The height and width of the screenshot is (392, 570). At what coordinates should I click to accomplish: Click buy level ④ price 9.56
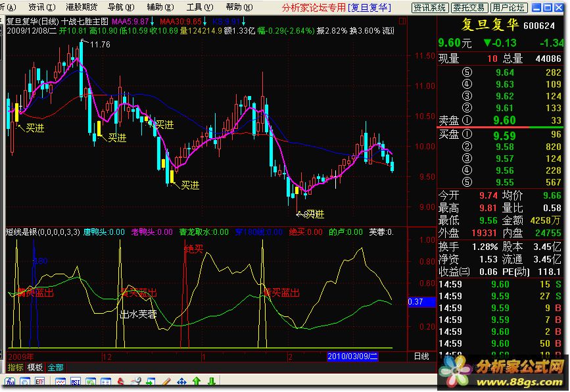coord(505,170)
